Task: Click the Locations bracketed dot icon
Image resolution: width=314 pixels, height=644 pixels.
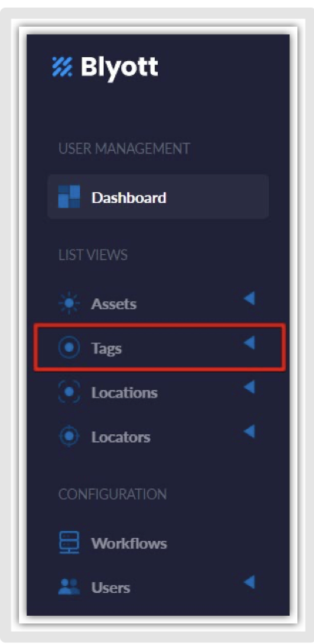Action: [69, 392]
